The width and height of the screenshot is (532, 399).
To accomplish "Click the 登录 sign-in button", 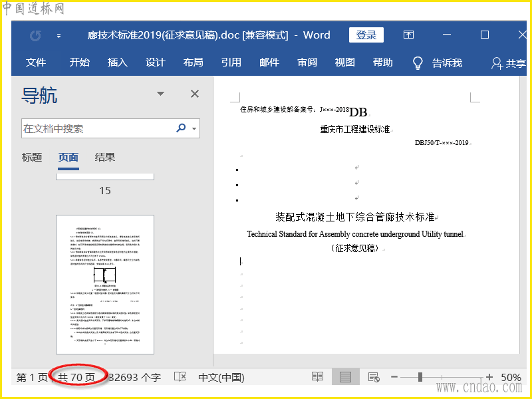I will click(366, 35).
